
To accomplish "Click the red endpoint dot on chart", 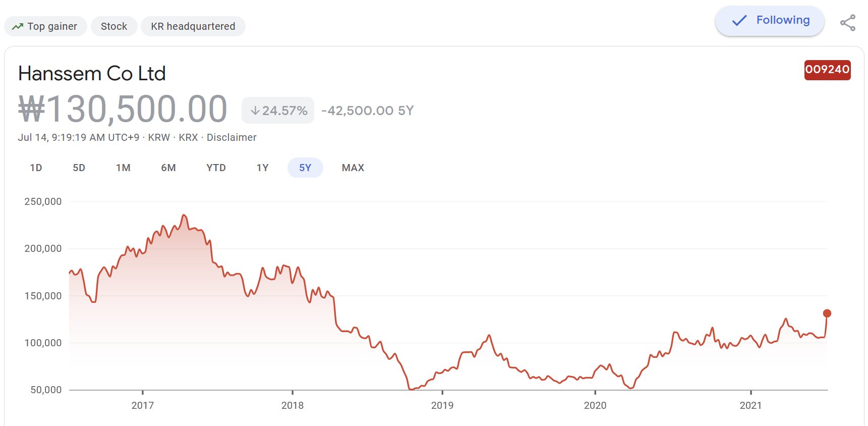I will tap(827, 313).
